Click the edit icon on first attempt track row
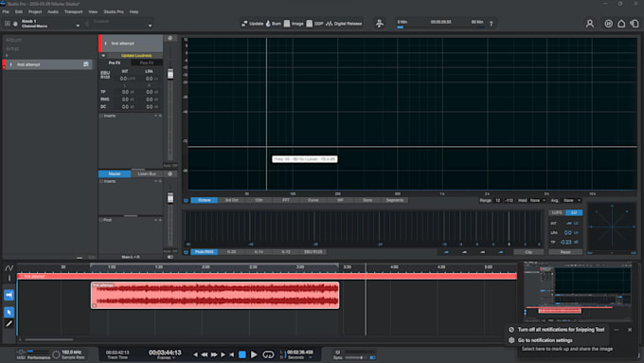The height and width of the screenshot is (363, 644). click(86, 64)
